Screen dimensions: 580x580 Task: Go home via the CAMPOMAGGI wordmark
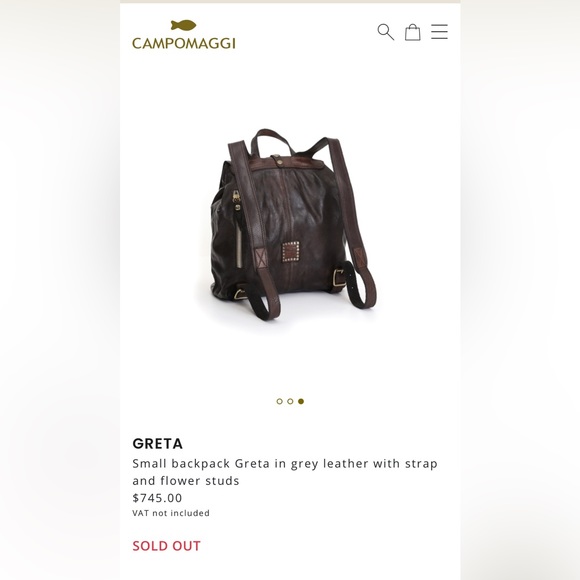pyautogui.click(x=184, y=43)
